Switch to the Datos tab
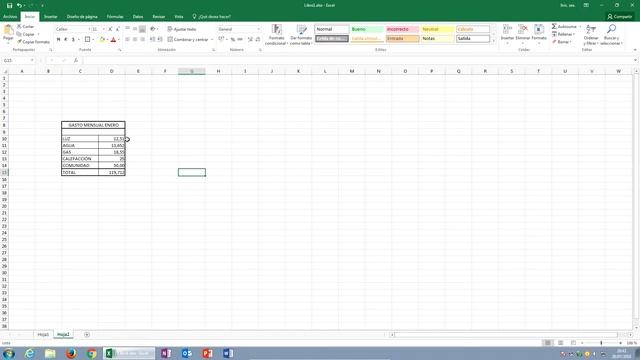Screen dimensions: 640x360 138,17
